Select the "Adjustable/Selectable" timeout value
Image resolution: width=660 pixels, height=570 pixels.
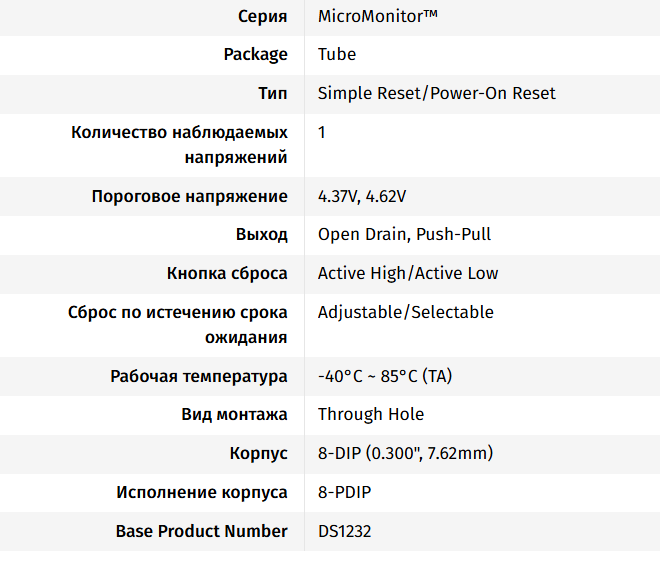pos(406,312)
